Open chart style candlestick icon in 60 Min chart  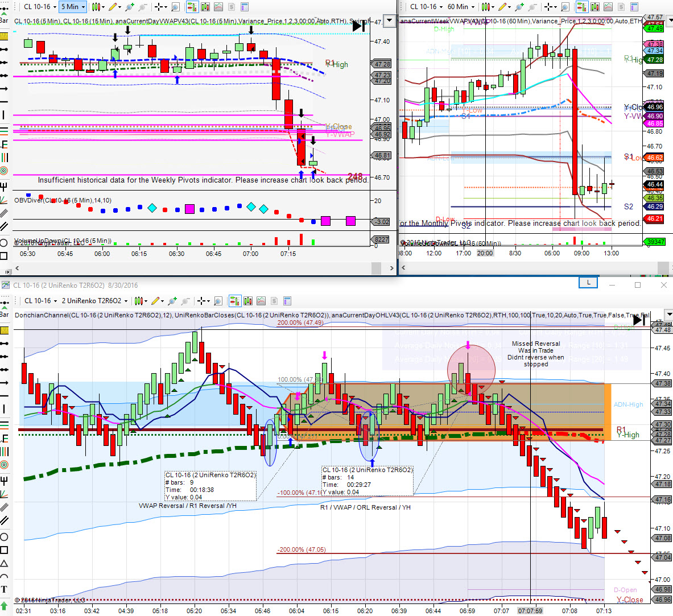point(485,7)
